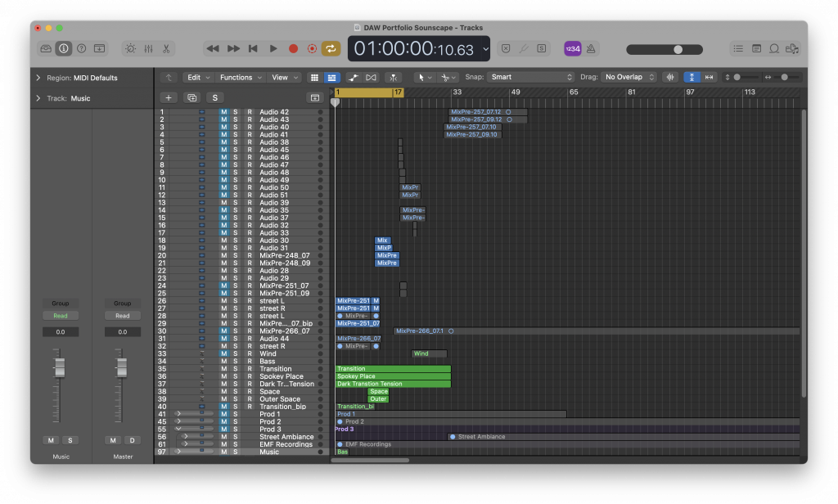This screenshot has height=504, width=838.
Task: Solo the Street Ambiance track
Action: [x=235, y=437]
